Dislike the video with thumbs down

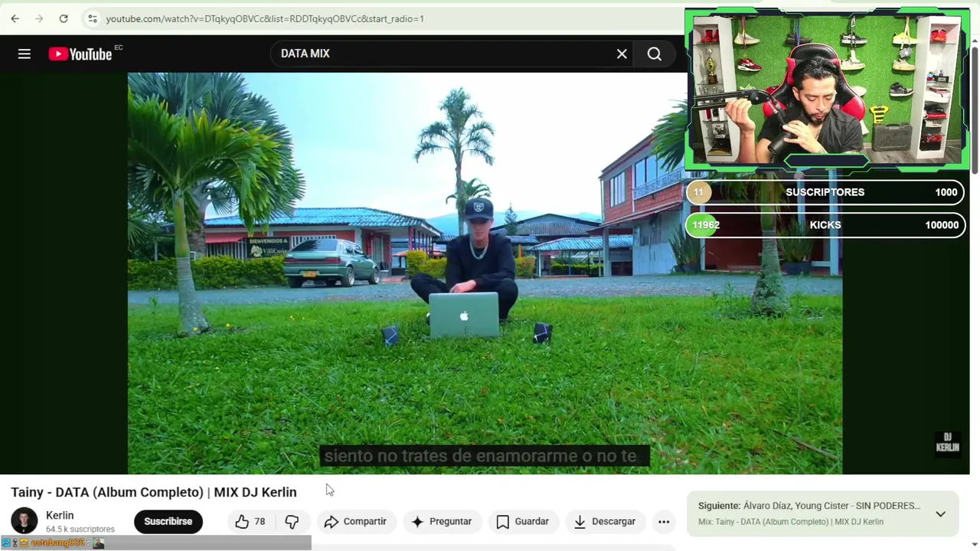tap(292, 521)
